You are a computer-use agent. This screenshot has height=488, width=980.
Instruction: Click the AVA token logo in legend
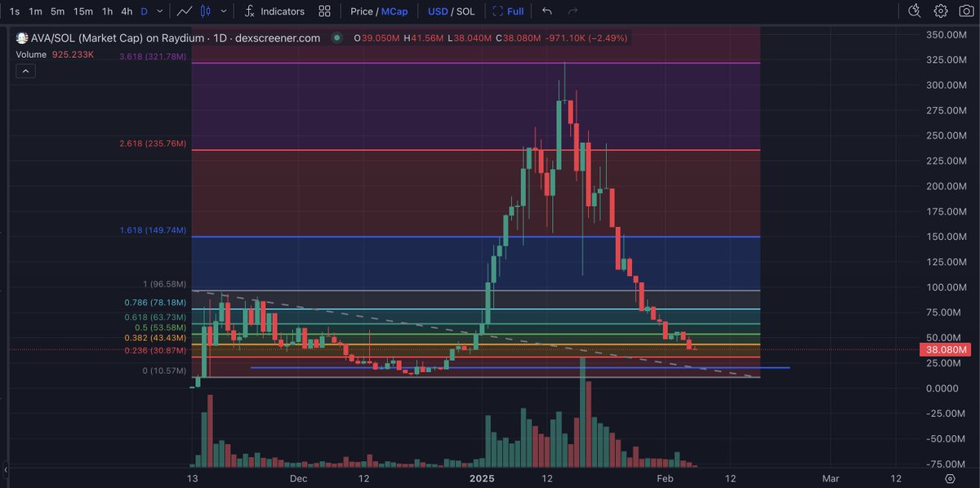[22, 38]
